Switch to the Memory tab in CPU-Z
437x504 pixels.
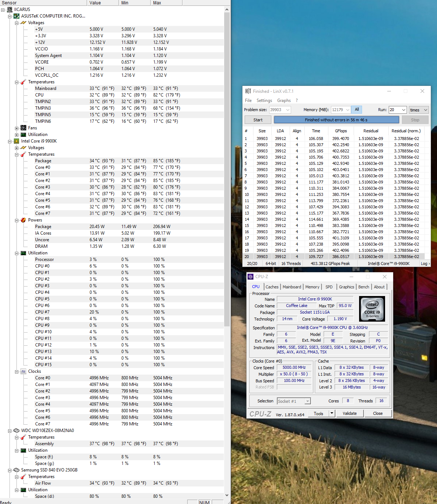pyautogui.click(x=312, y=287)
